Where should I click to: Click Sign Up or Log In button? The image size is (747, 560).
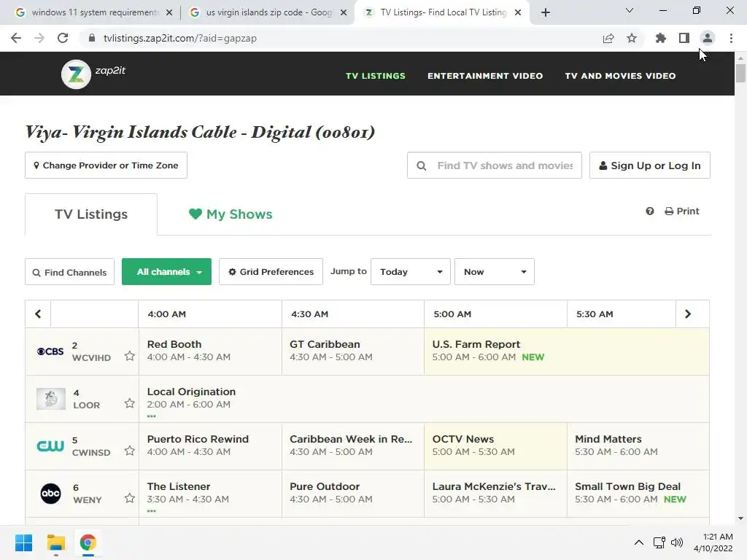click(650, 166)
